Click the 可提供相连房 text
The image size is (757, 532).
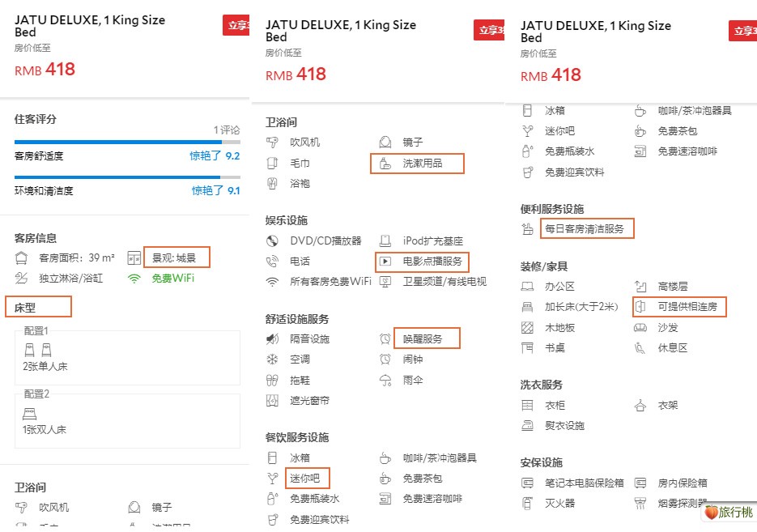coord(687,307)
